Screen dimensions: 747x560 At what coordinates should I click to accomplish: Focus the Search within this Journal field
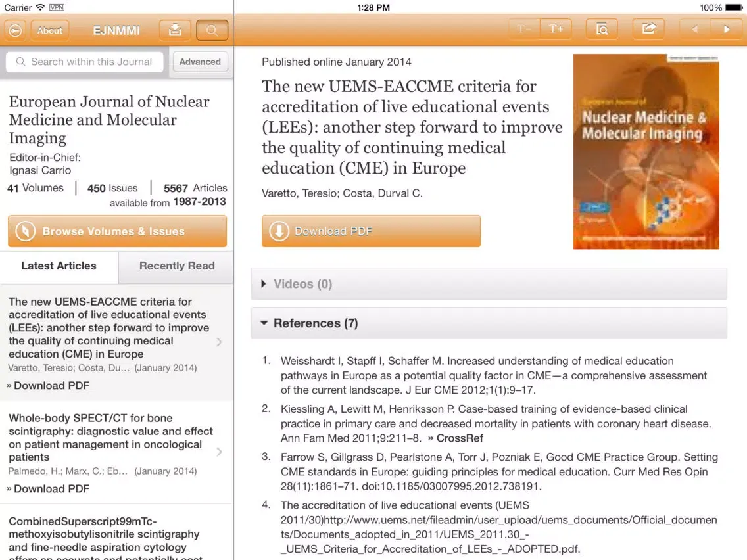click(85, 62)
